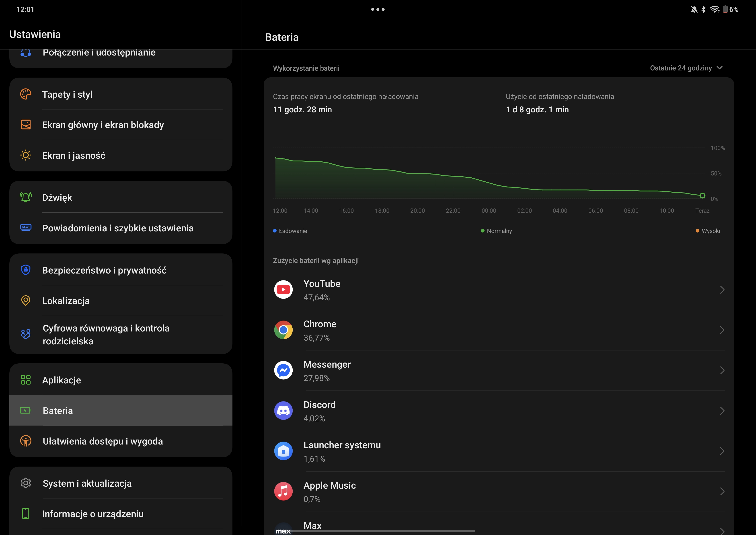Tap the Ustawienia header title
Image resolution: width=756 pixels, height=535 pixels.
[x=35, y=34]
